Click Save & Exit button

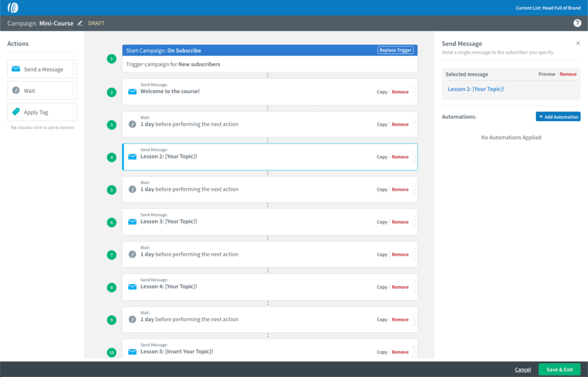click(x=559, y=370)
